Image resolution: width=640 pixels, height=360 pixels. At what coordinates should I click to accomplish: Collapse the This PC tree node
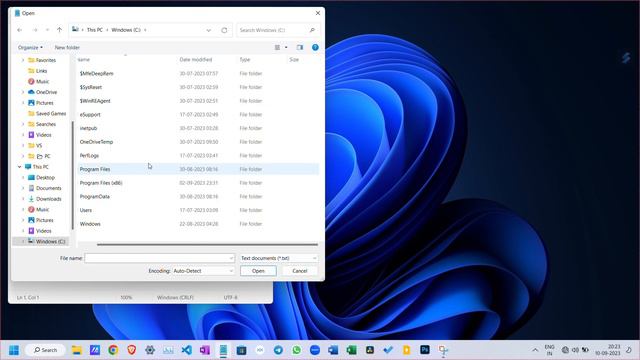pyautogui.click(x=19, y=167)
